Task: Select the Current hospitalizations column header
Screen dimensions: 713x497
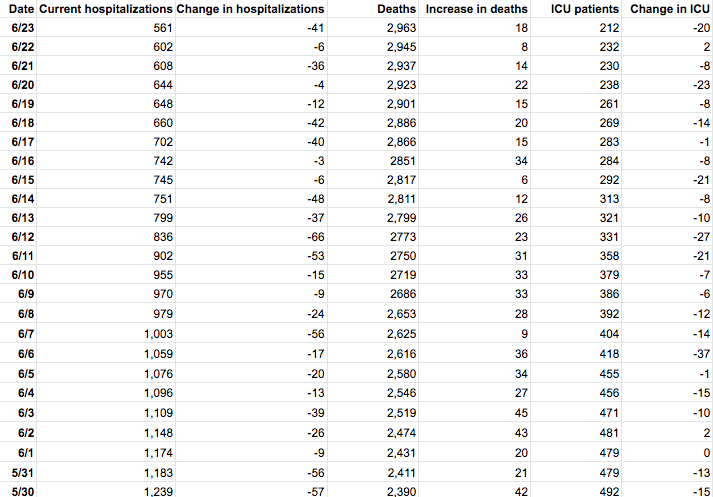Action: click(105, 9)
